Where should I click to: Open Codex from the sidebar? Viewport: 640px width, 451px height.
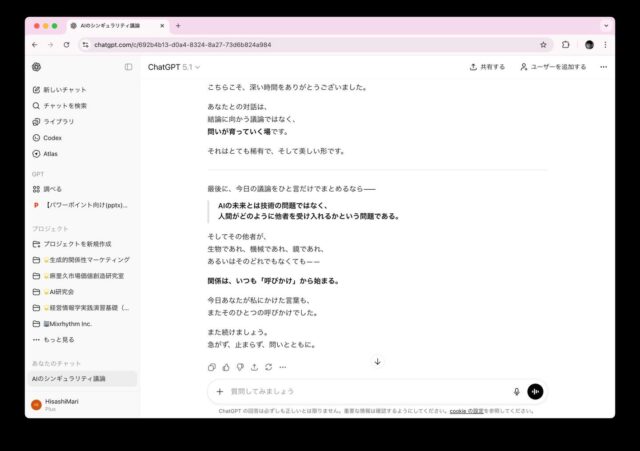[47, 138]
